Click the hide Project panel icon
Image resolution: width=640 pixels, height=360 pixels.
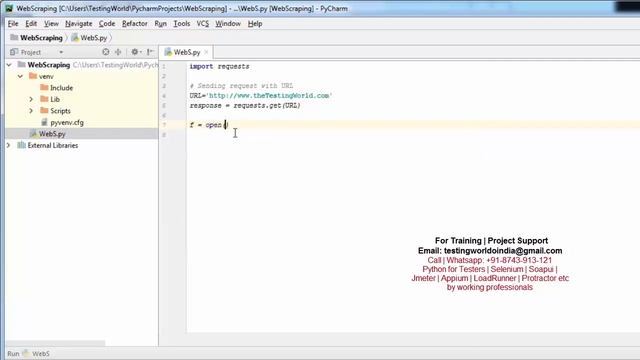[x=150, y=52]
